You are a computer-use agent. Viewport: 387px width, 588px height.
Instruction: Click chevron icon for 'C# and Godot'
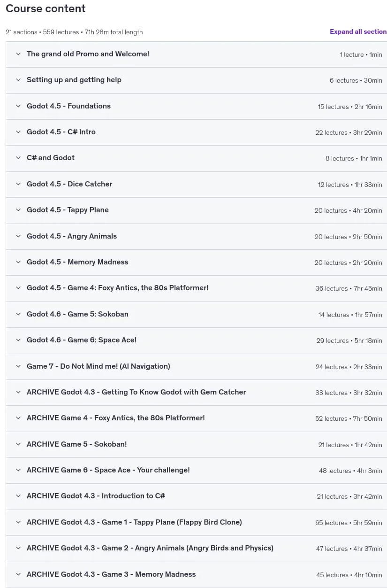click(x=18, y=158)
